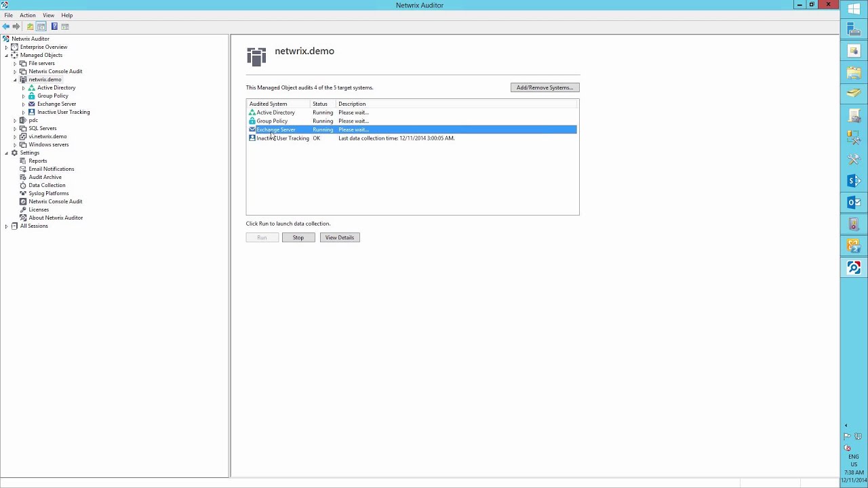Open the Windows Start button

point(854,8)
